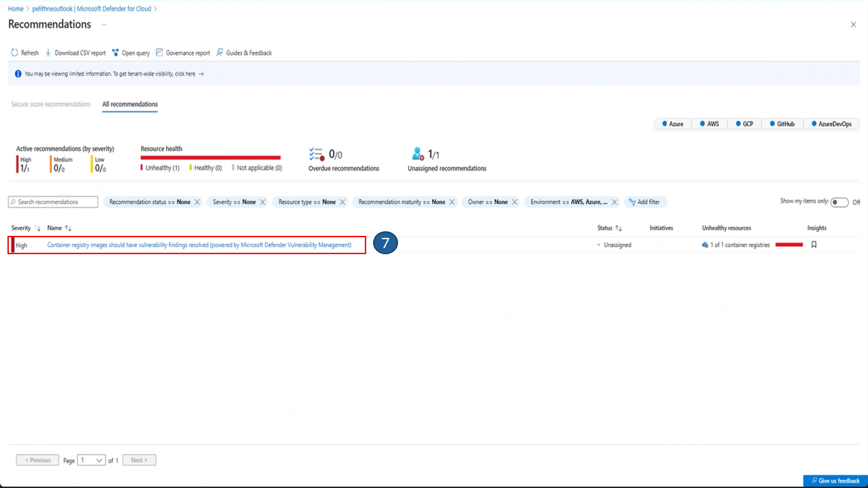The height and width of the screenshot is (488, 868).
Task: Click the Open query icon
Action: point(116,53)
